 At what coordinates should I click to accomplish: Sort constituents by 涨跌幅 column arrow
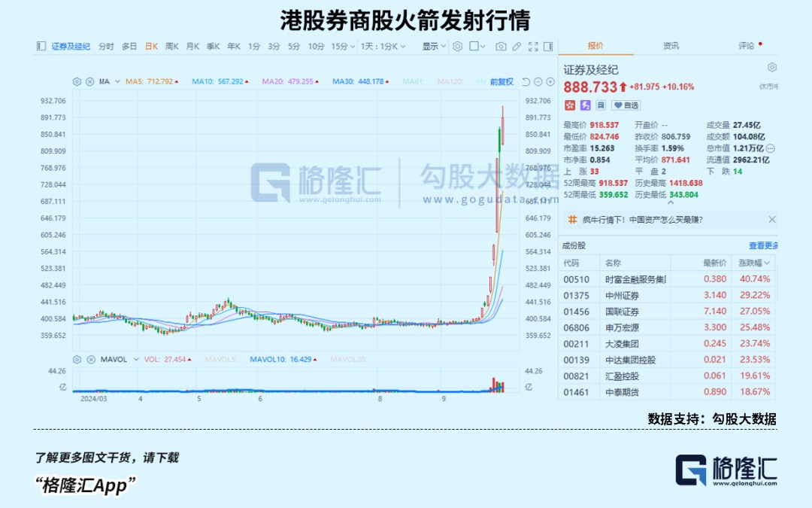pyautogui.click(x=767, y=263)
